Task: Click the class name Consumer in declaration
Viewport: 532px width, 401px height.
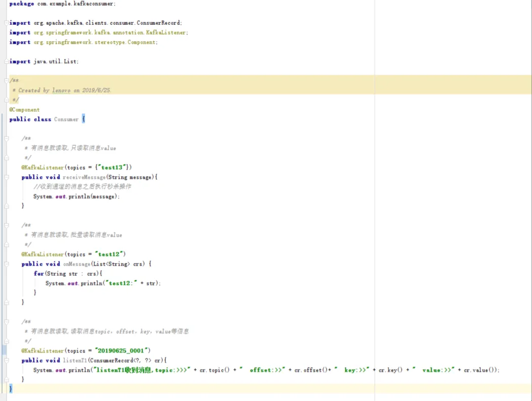Action: (x=66, y=119)
